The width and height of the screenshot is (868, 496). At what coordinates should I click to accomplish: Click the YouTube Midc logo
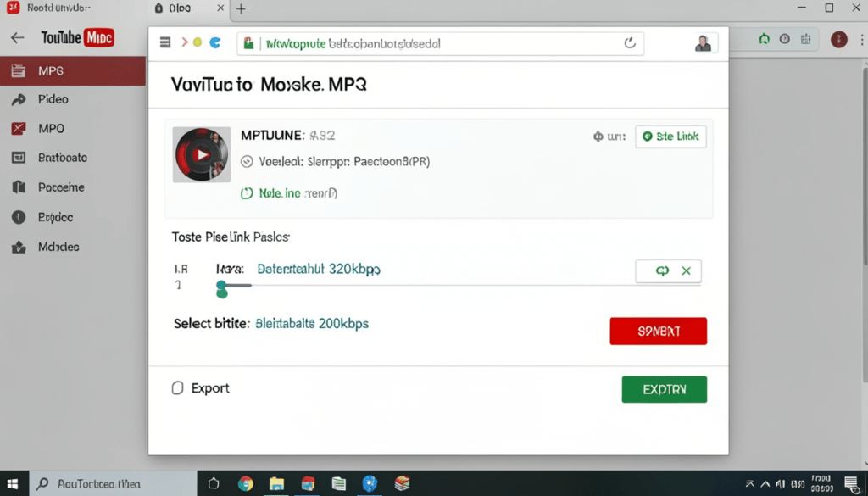pyautogui.click(x=77, y=37)
